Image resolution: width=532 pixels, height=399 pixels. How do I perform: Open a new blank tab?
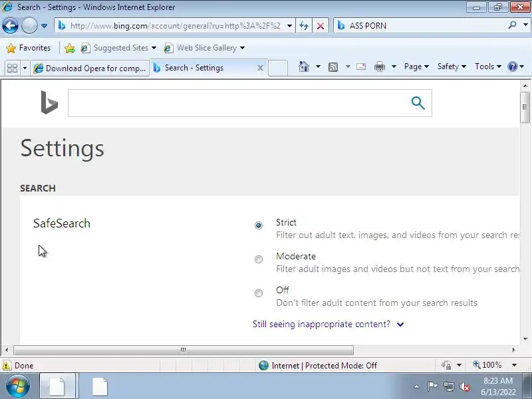[278, 68]
